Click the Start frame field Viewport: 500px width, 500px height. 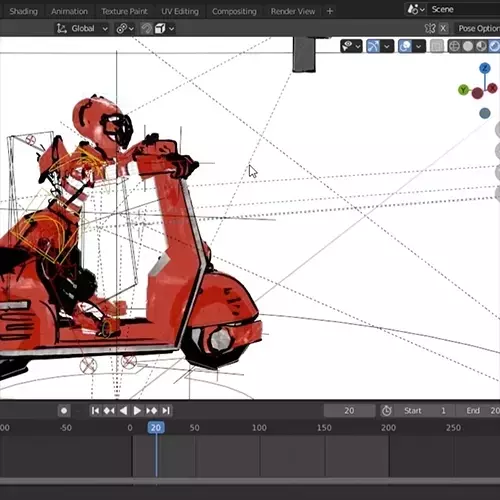click(424, 411)
